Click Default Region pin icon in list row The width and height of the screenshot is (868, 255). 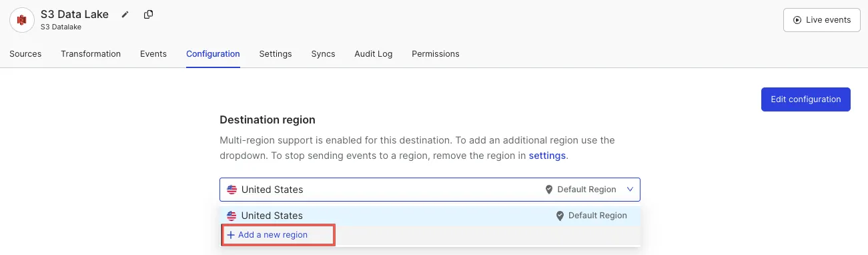[560, 216]
